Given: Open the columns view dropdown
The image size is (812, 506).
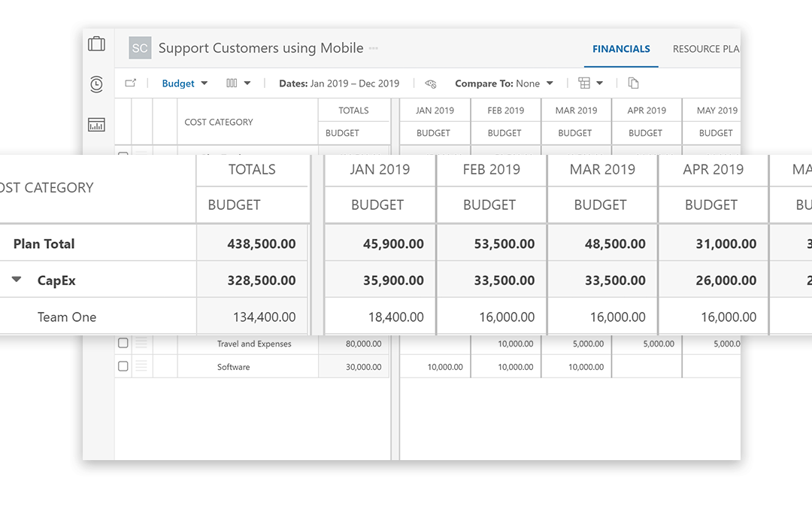Looking at the screenshot, I should [238, 83].
